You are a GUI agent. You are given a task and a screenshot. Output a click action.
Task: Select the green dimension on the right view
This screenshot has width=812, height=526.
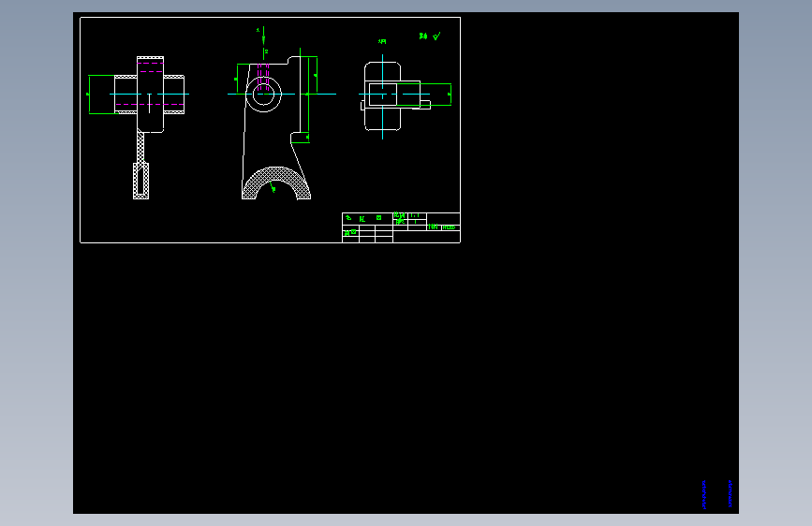pos(450,95)
